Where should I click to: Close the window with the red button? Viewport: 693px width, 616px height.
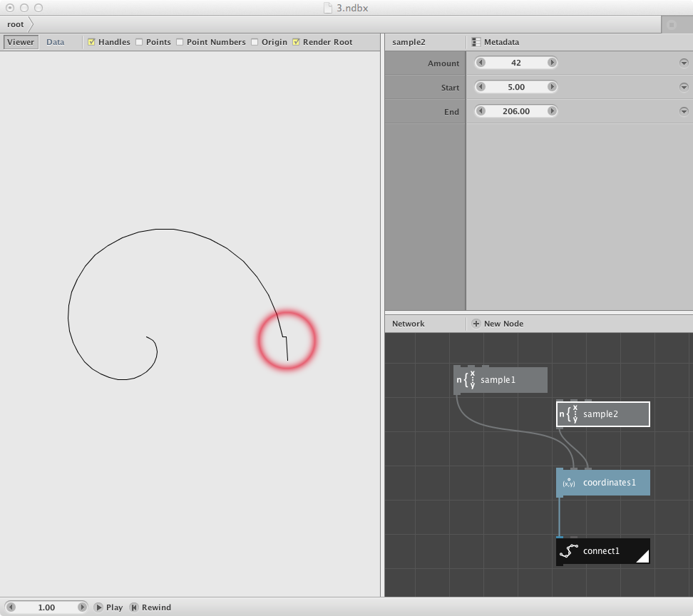click(x=10, y=8)
